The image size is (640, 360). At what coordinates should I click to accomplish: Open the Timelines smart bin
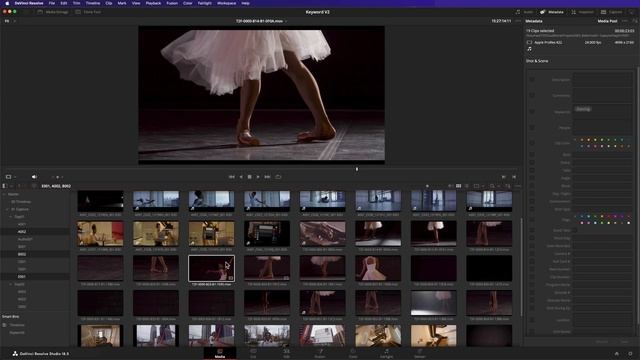point(17,325)
